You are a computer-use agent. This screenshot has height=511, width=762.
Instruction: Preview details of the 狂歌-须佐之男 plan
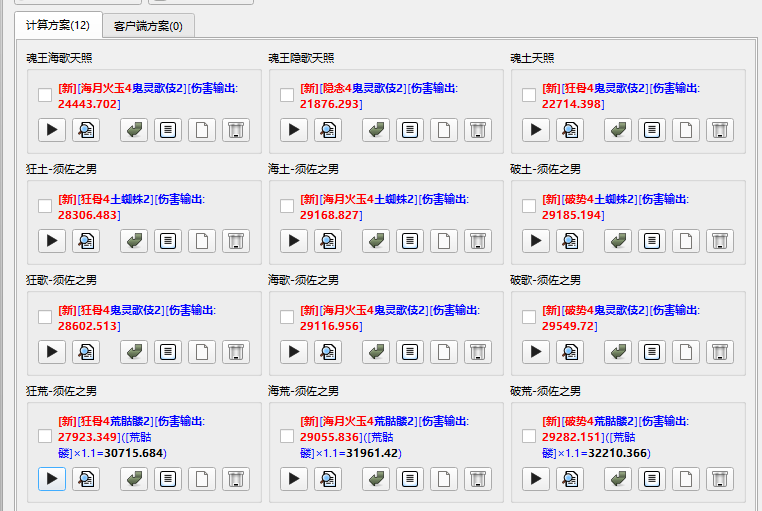[x=86, y=352]
